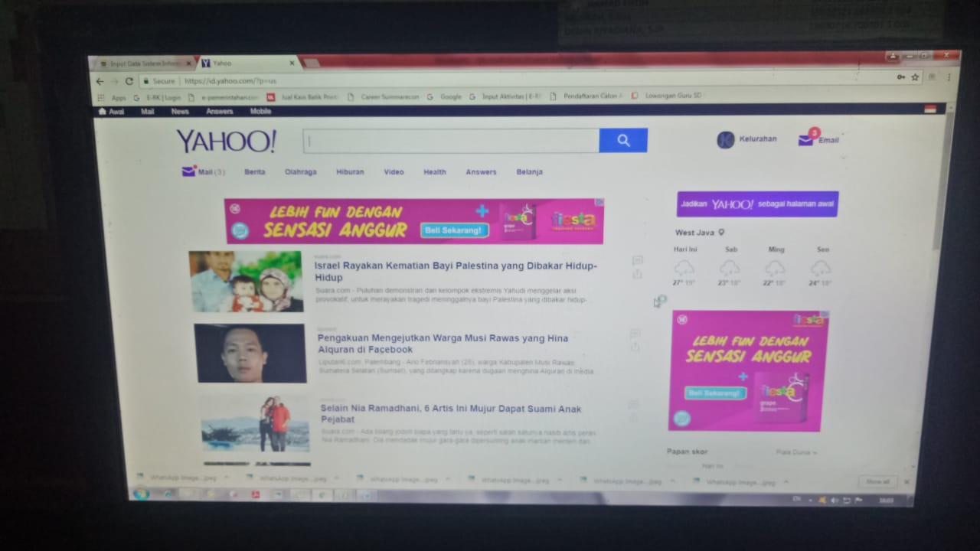980x551 pixels.
Task: Select the Olahraga navigation item
Action: (x=300, y=172)
